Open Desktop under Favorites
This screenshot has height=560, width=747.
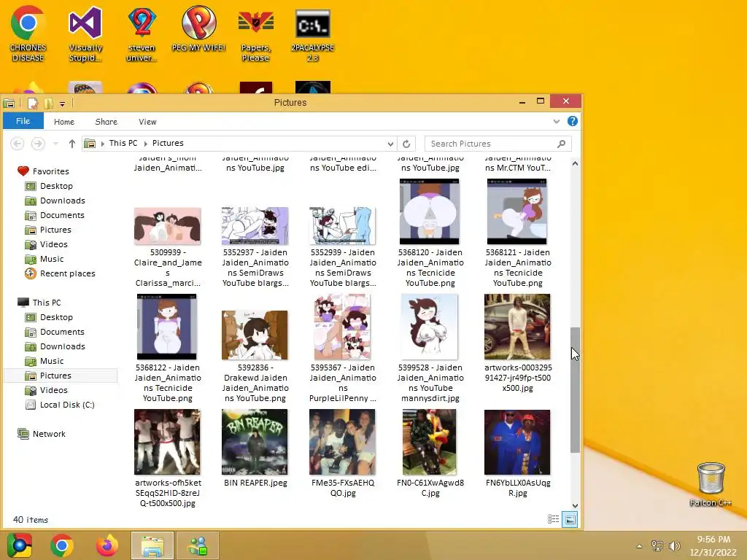[x=56, y=186]
